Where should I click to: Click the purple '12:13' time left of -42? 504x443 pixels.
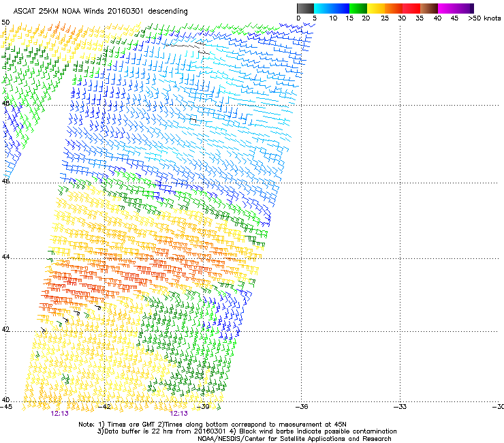[59, 414]
